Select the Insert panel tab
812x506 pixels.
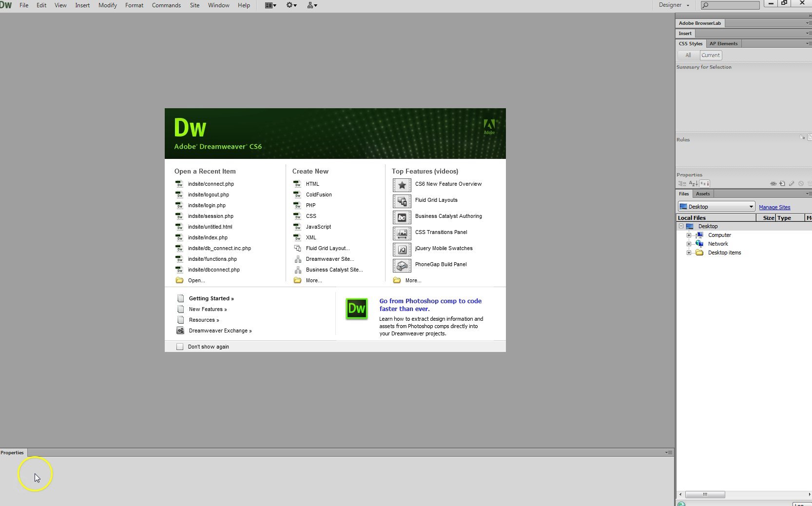[685, 33]
